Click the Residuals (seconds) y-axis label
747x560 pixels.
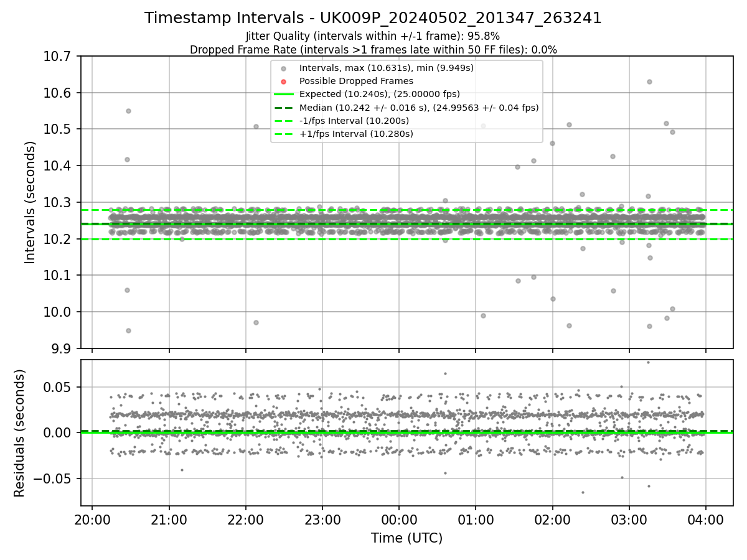pos(20,433)
